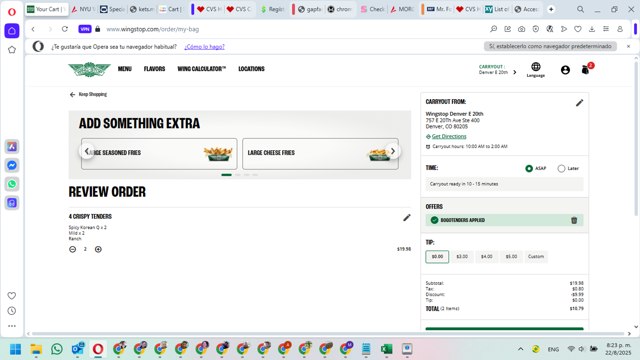
Task: Open the Opera menu logo button
Action: (12, 12)
